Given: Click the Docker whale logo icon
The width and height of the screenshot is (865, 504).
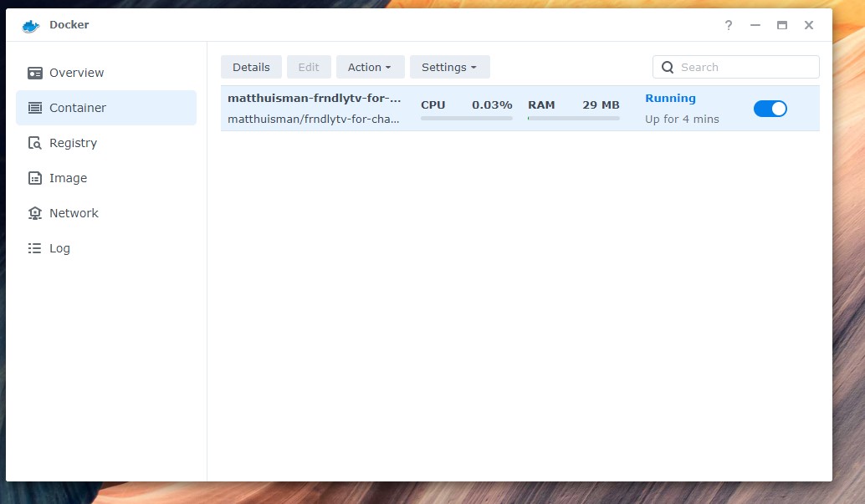Looking at the screenshot, I should [31, 25].
